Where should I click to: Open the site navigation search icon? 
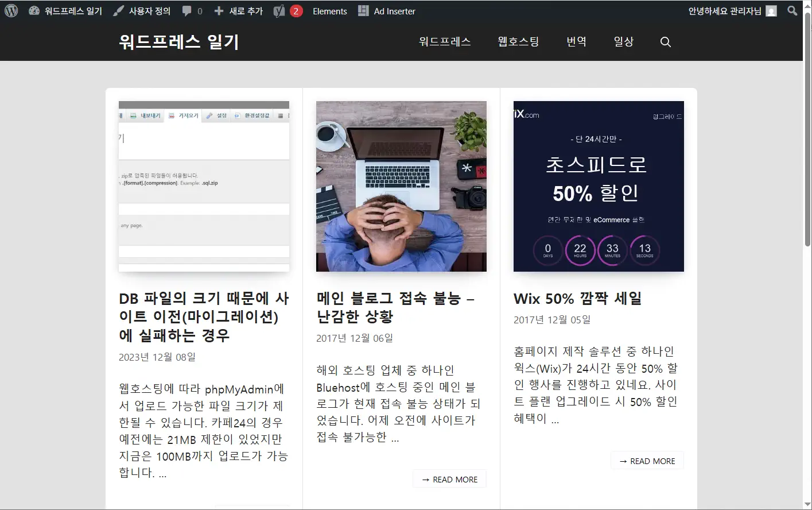[x=666, y=42]
